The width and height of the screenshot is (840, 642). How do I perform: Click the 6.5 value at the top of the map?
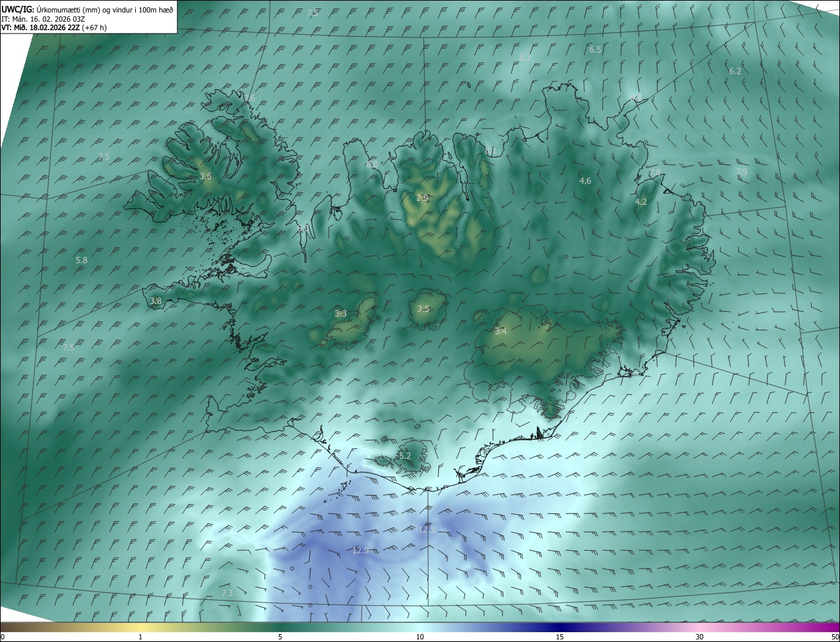[595, 50]
